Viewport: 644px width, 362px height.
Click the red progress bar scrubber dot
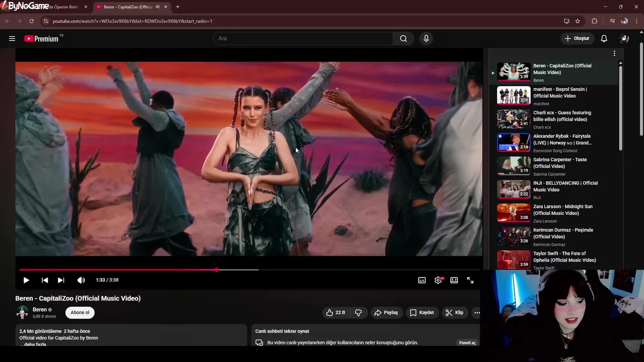[x=217, y=270]
